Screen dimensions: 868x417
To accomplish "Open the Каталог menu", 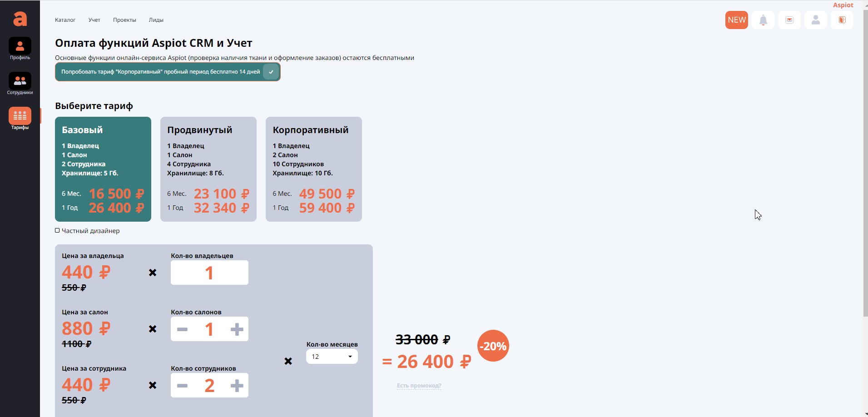I will [65, 20].
